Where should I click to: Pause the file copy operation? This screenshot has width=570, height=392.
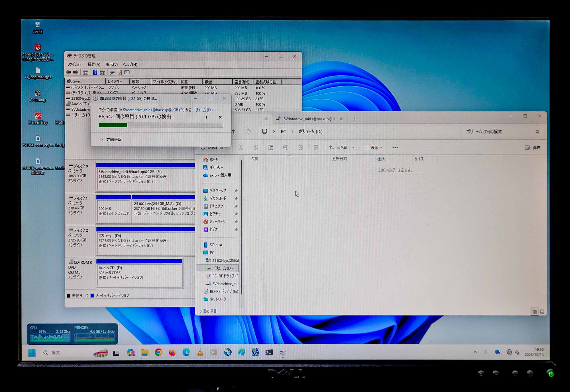click(206, 117)
